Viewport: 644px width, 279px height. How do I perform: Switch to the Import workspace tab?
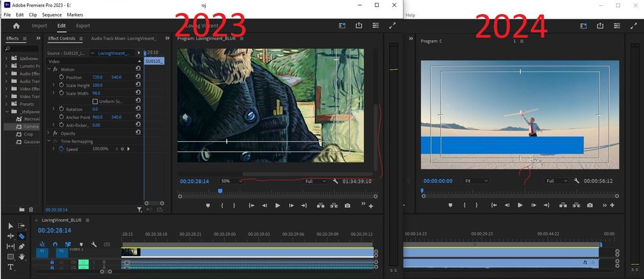(x=39, y=25)
